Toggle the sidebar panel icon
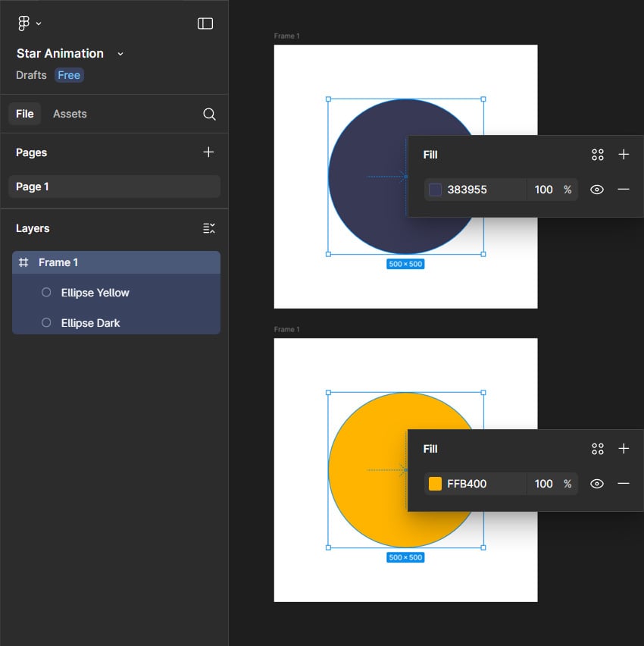Screen dimensions: 644x646 pos(205,24)
